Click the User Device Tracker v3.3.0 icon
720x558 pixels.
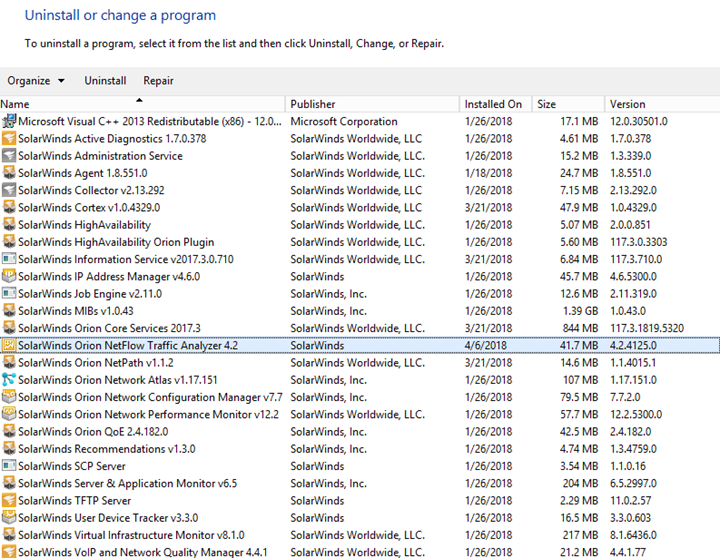click(9, 518)
